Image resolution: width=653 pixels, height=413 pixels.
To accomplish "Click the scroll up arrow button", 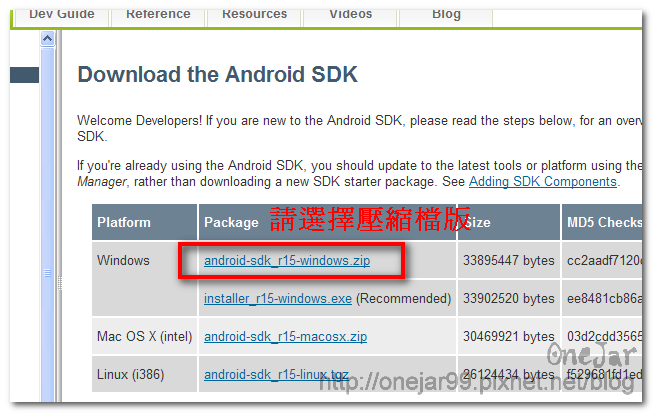I will click(x=47, y=39).
